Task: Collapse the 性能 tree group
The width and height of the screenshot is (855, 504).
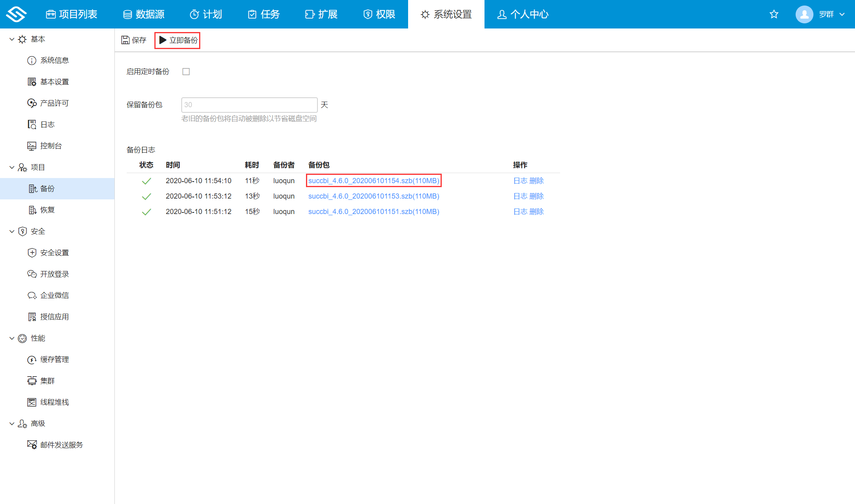Action: point(12,338)
